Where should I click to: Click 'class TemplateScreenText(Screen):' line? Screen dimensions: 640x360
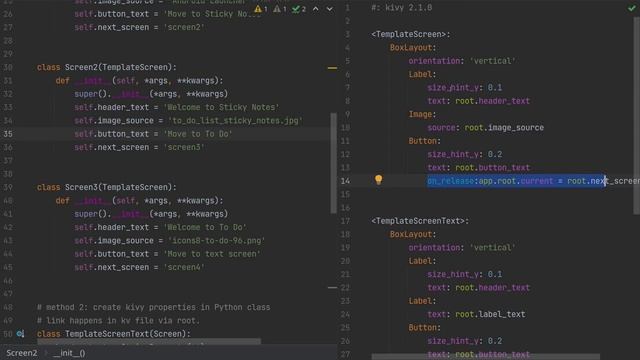(x=114, y=333)
